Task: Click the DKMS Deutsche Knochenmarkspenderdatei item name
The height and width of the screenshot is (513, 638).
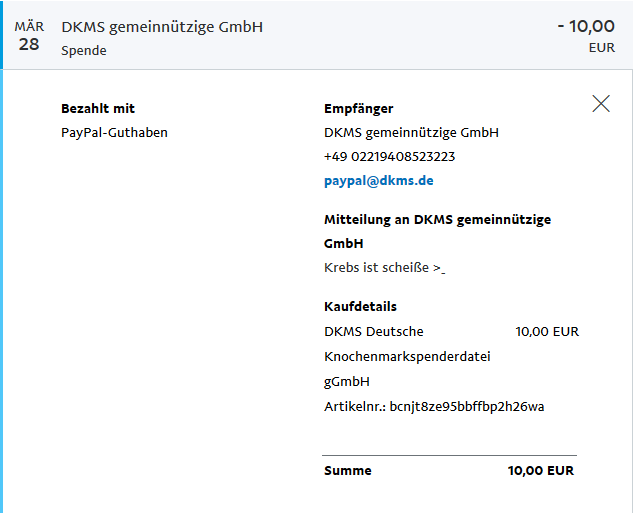Action: coord(407,344)
